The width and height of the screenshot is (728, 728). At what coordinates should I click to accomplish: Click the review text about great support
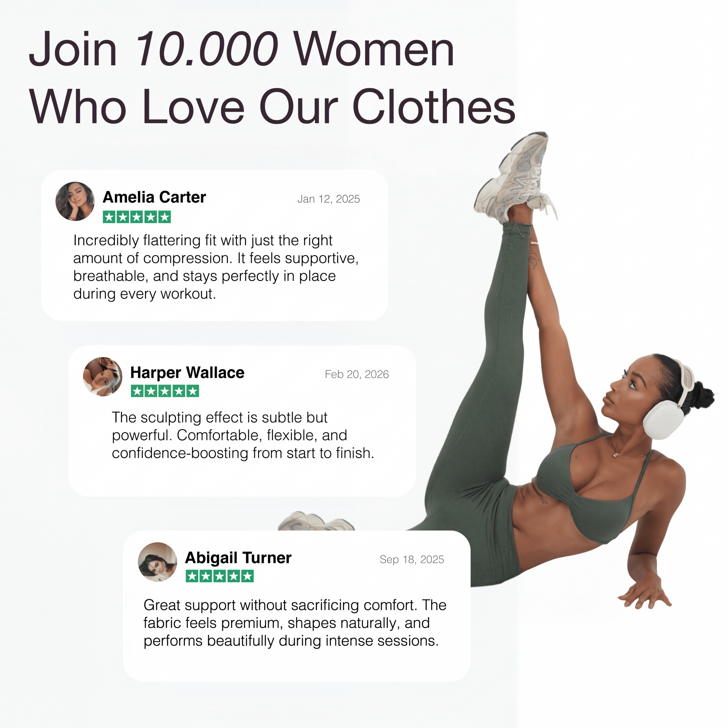coord(295,623)
